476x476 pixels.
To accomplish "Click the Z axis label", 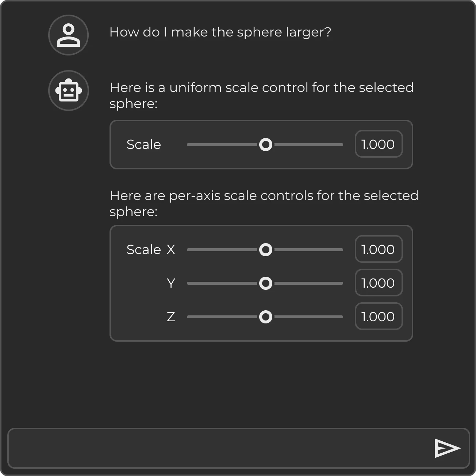I will (x=171, y=317).
